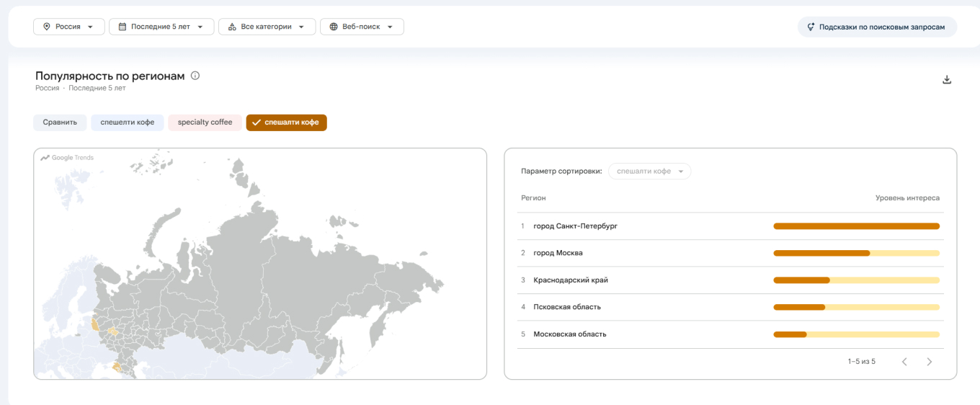Open the Веб-поиск search type dropdown

(x=362, y=27)
